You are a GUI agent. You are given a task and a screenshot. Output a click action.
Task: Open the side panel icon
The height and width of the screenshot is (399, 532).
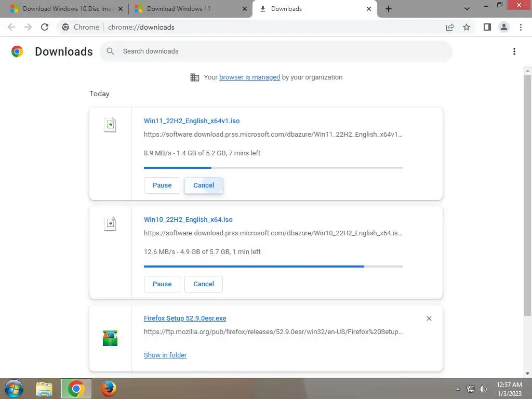(x=487, y=27)
